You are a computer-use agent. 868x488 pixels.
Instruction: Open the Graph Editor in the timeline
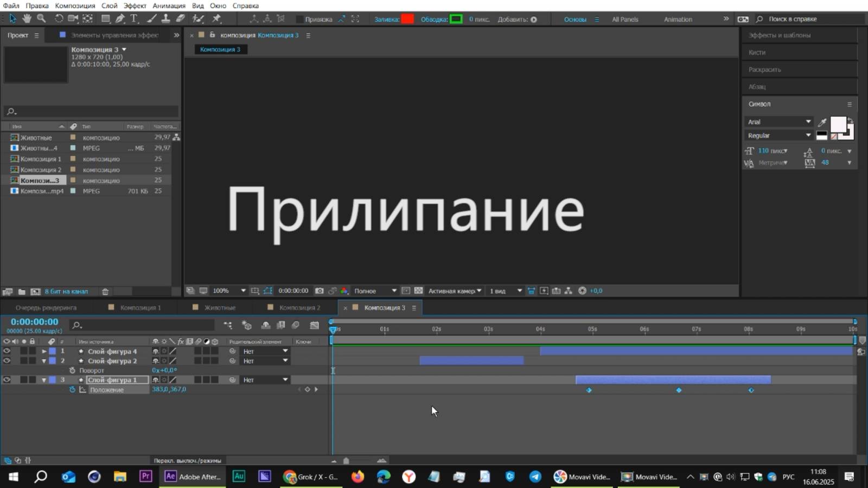[315, 325]
